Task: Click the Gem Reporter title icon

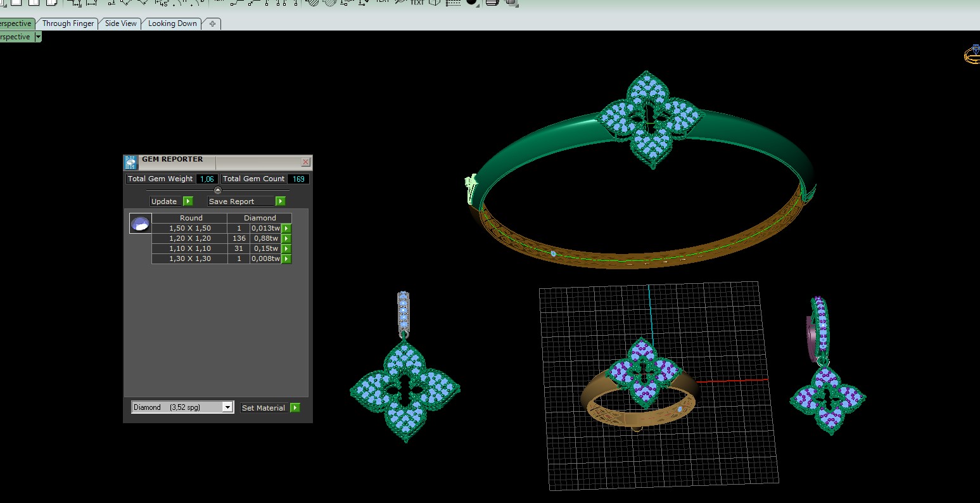Action: point(130,162)
